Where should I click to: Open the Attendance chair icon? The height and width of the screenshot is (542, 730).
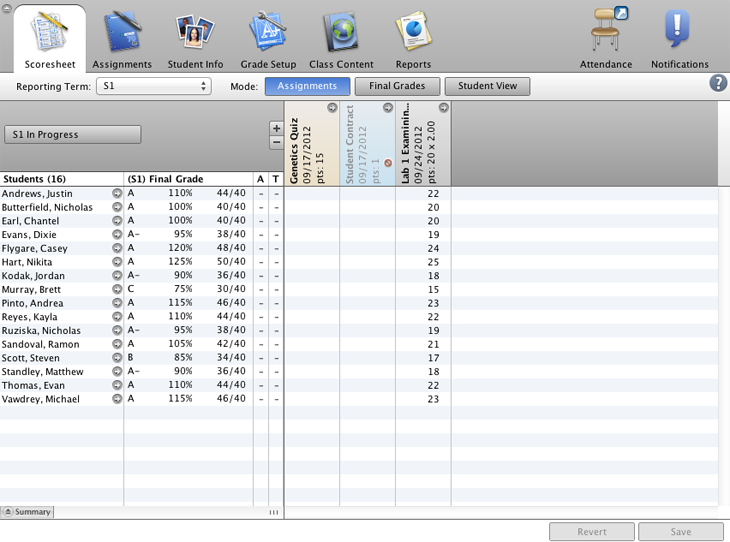pos(606,40)
